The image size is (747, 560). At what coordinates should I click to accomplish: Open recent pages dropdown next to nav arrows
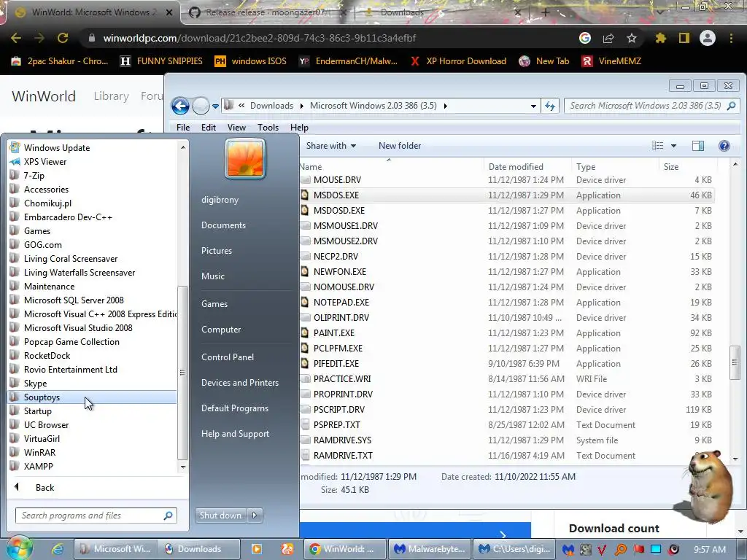(x=215, y=106)
